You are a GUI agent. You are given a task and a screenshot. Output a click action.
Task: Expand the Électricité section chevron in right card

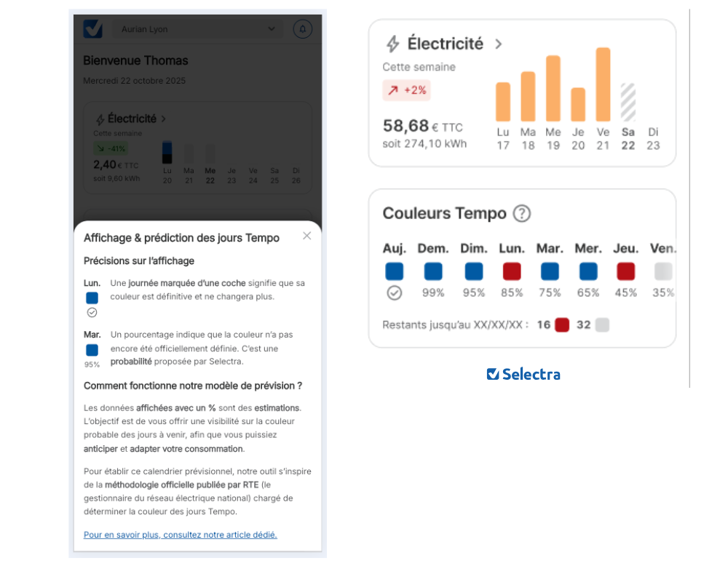pos(499,44)
